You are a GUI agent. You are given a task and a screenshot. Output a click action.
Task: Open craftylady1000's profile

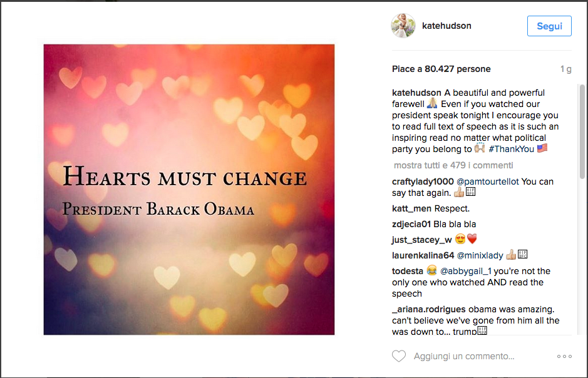tap(423, 181)
